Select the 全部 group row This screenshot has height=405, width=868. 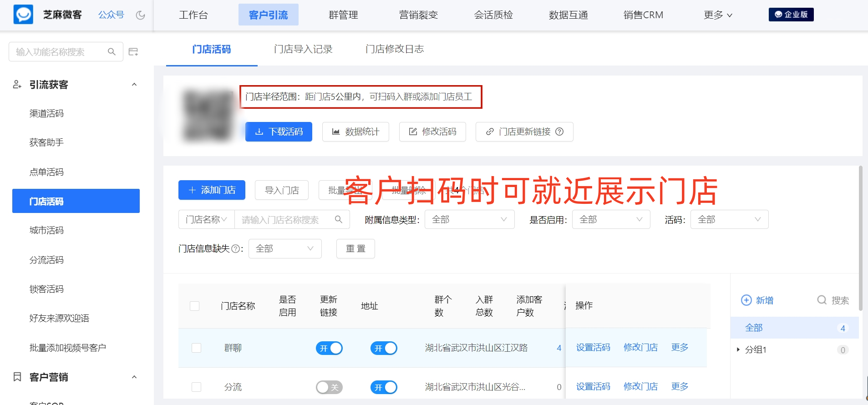[x=795, y=328]
